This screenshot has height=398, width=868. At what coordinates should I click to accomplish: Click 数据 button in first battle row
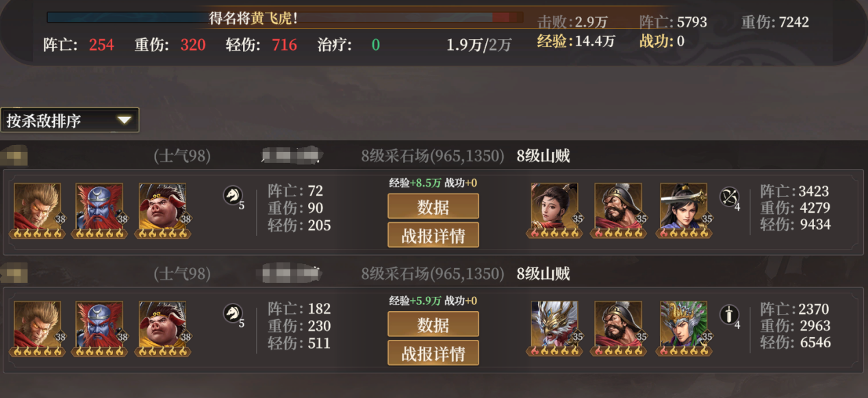[x=433, y=206]
